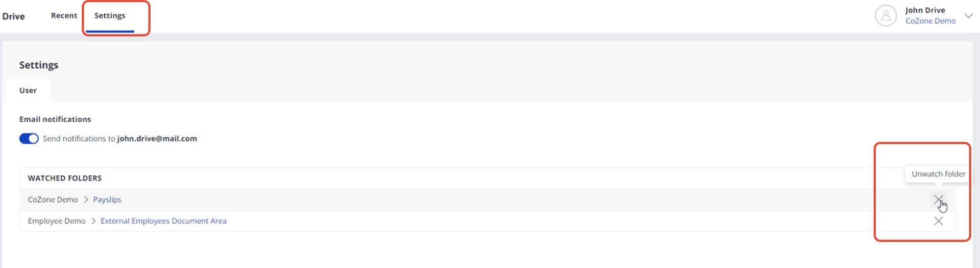Click Employee Demo breadcrumb in watched folders
The image size is (980, 268).
click(x=57, y=221)
